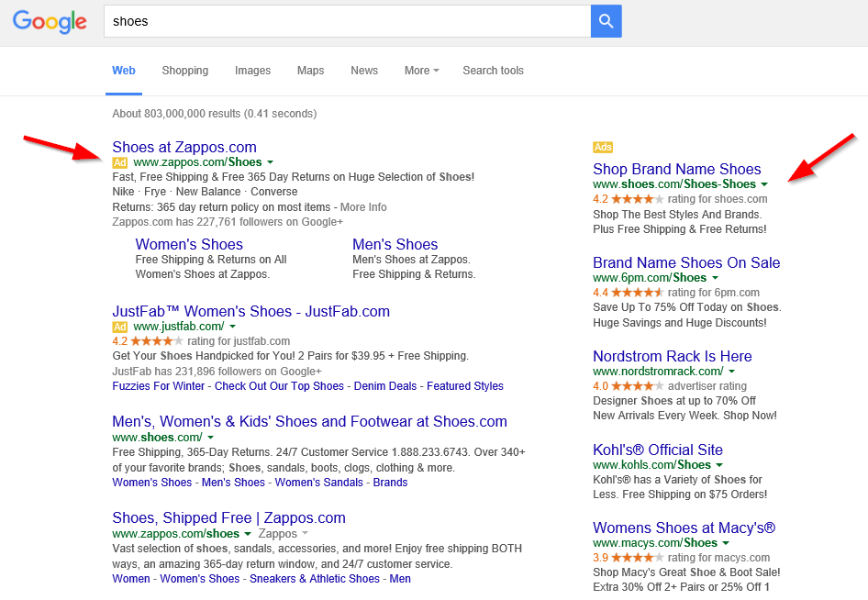Open the 'Men's Shoes' Zappos sitelink
The width and height of the screenshot is (868, 600).
tap(395, 244)
